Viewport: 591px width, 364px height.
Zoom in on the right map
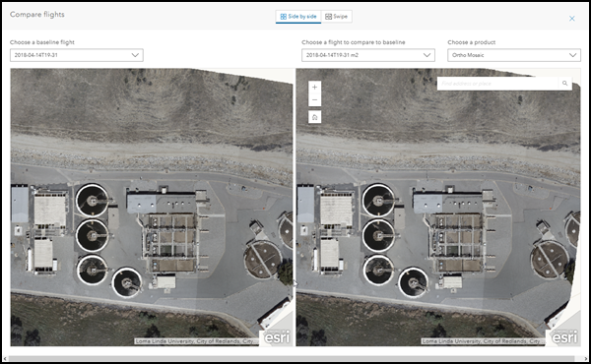[x=315, y=87]
